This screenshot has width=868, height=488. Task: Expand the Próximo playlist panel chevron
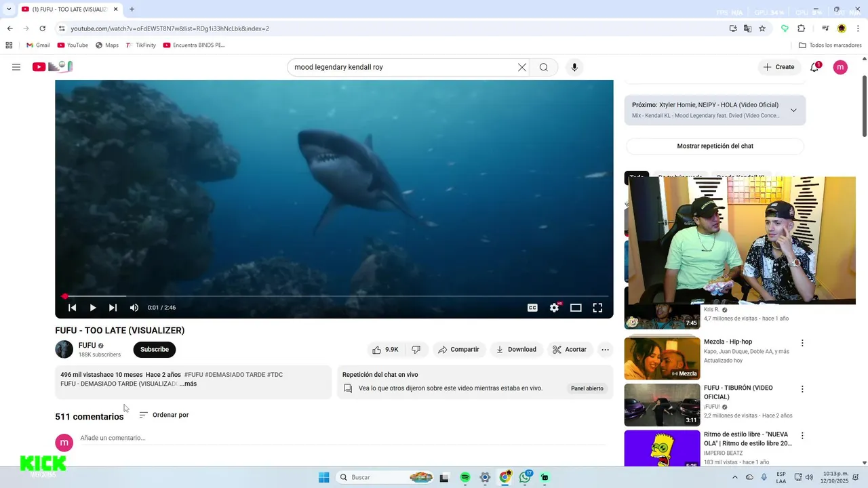(x=793, y=110)
